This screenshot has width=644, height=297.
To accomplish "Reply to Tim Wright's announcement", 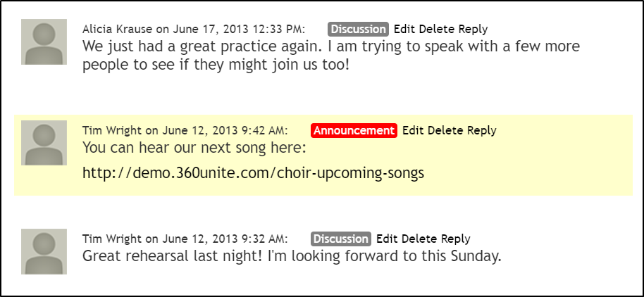I will pyautogui.click(x=481, y=130).
